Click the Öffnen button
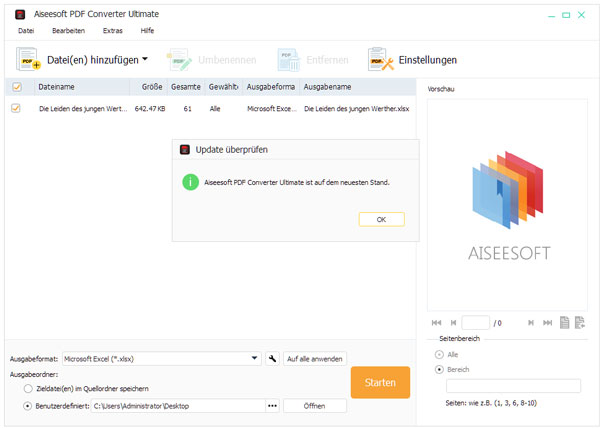Image resolution: width=600 pixels, height=428 pixels. (x=315, y=406)
